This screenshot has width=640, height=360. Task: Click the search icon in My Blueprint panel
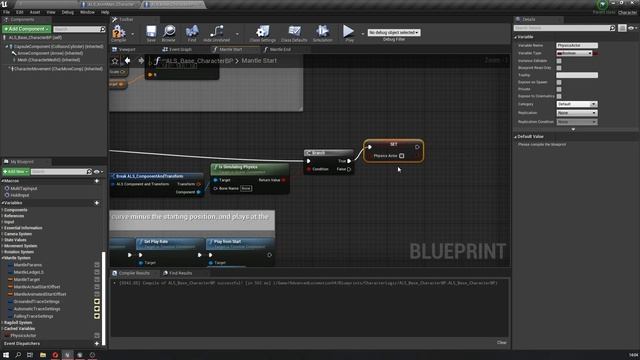click(x=89, y=172)
